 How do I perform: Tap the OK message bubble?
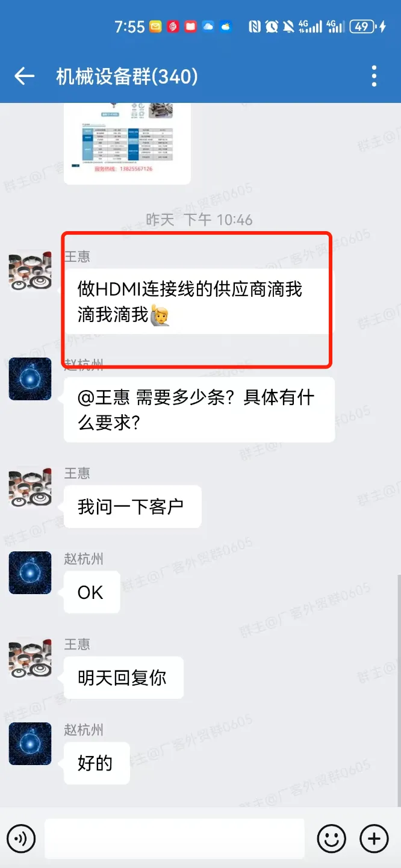point(92,592)
